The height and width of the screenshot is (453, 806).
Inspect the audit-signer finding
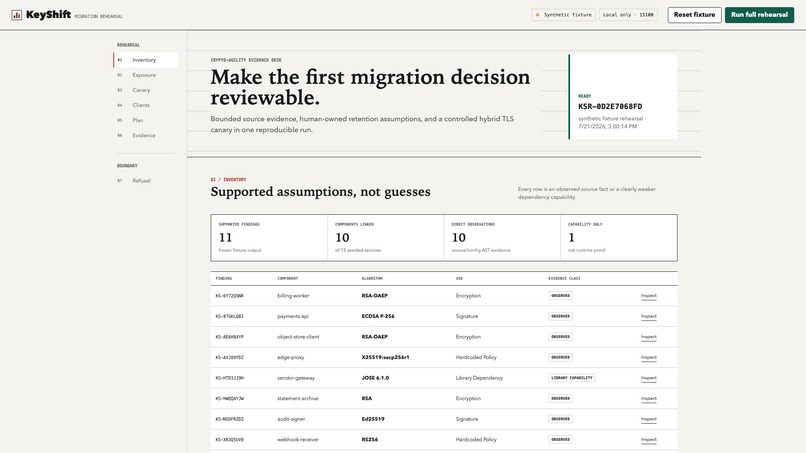tap(649, 419)
